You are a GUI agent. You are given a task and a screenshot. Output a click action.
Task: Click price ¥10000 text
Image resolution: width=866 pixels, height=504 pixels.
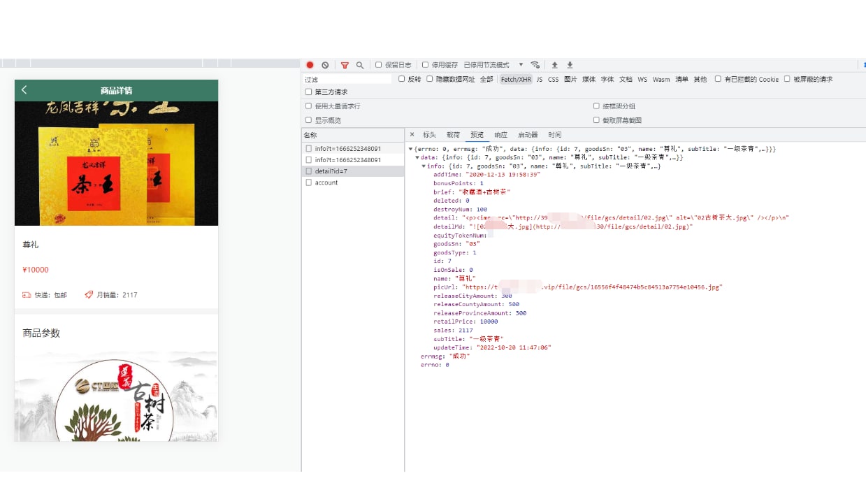tap(36, 270)
